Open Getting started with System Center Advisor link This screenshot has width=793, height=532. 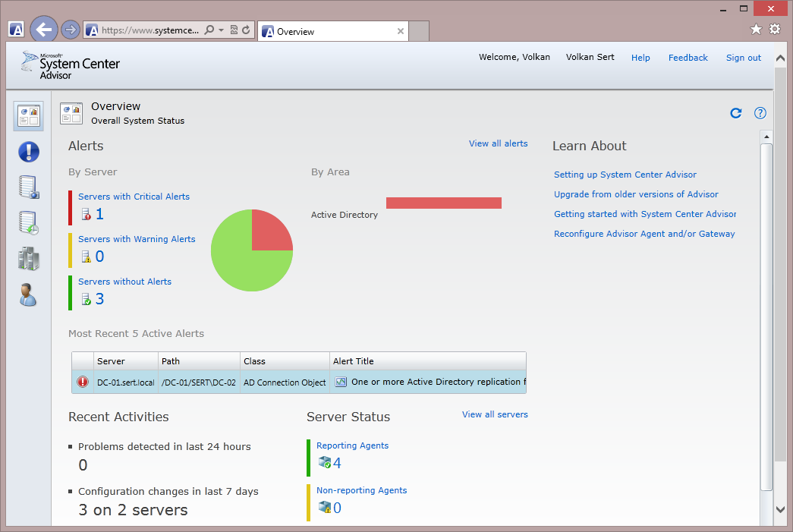[x=645, y=214]
